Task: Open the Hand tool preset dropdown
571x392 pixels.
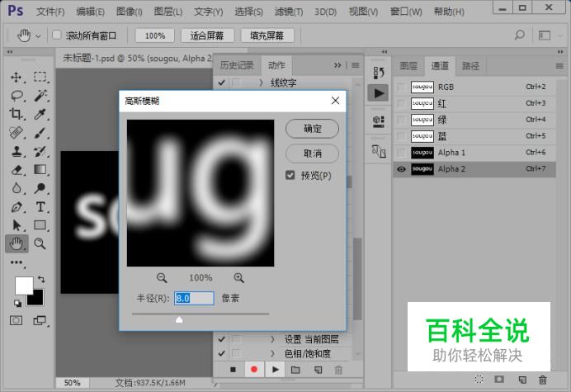Action: (x=38, y=35)
